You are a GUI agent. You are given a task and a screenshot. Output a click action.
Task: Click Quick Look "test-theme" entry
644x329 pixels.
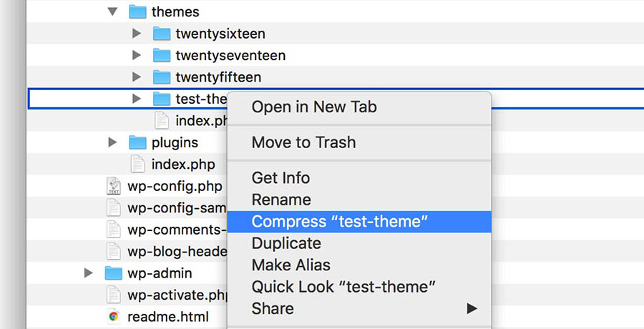click(x=343, y=288)
